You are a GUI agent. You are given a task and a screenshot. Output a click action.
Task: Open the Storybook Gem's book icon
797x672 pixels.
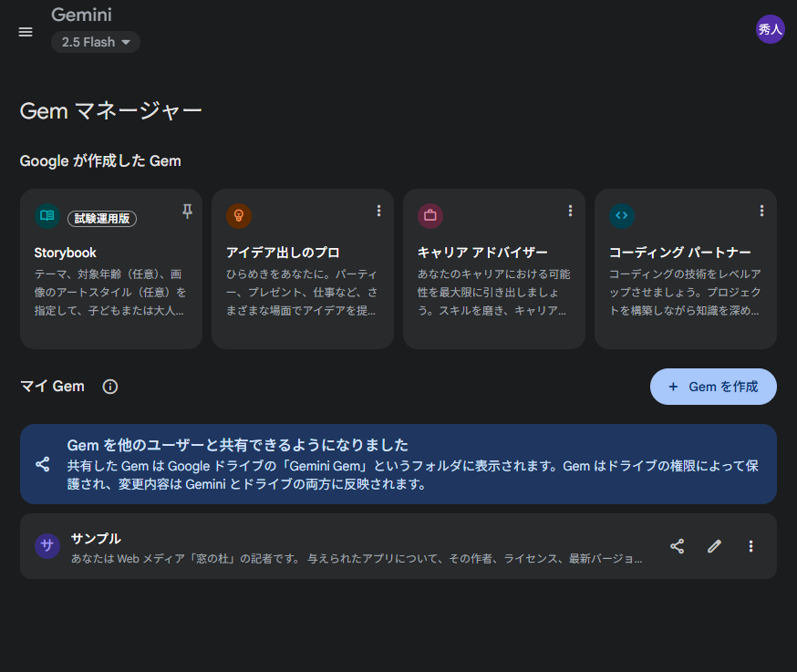coord(47,215)
